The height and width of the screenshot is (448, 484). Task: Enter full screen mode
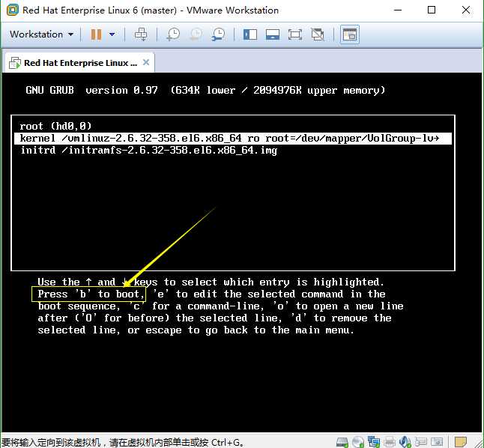(x=295, y=34)
